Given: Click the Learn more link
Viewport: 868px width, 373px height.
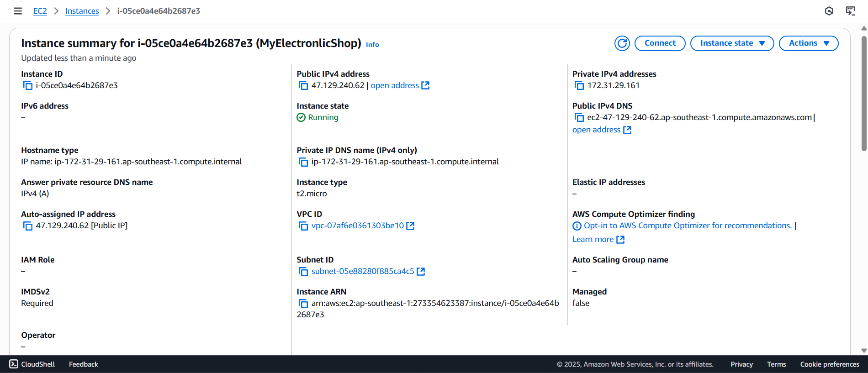Looking at the screenshot, I should (x=593, y=239).
